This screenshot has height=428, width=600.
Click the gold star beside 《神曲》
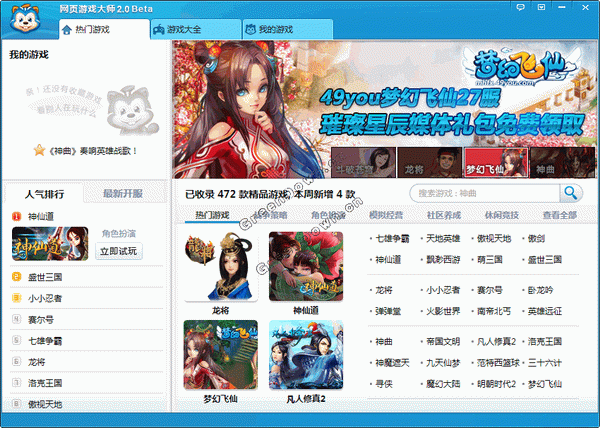(x=39, y=150)
